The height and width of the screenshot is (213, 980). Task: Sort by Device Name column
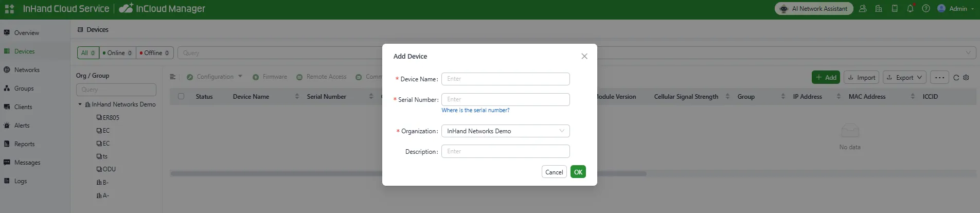(x=297, y=96)
